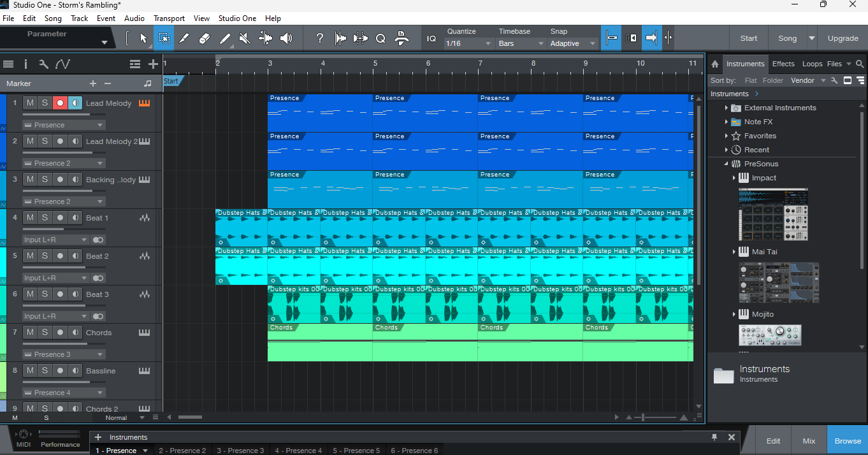Choose the Bend tool

pyautogui.click(x=266, y=38)
